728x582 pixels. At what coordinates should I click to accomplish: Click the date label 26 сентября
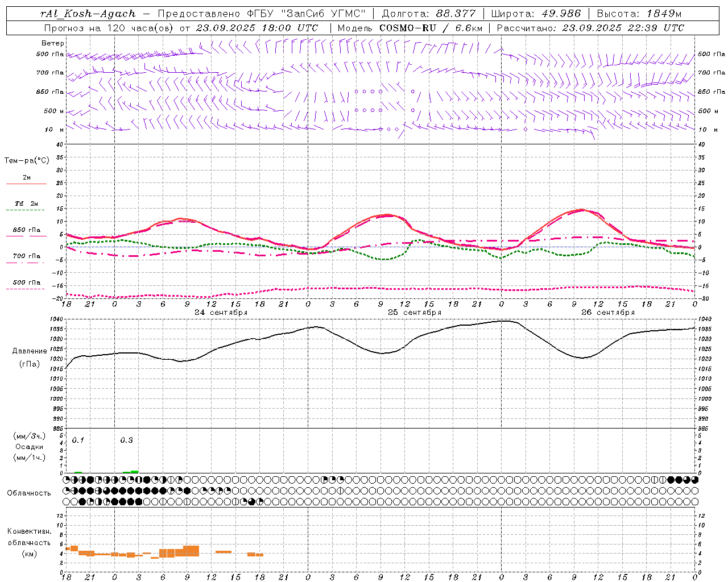pos(607,313)
